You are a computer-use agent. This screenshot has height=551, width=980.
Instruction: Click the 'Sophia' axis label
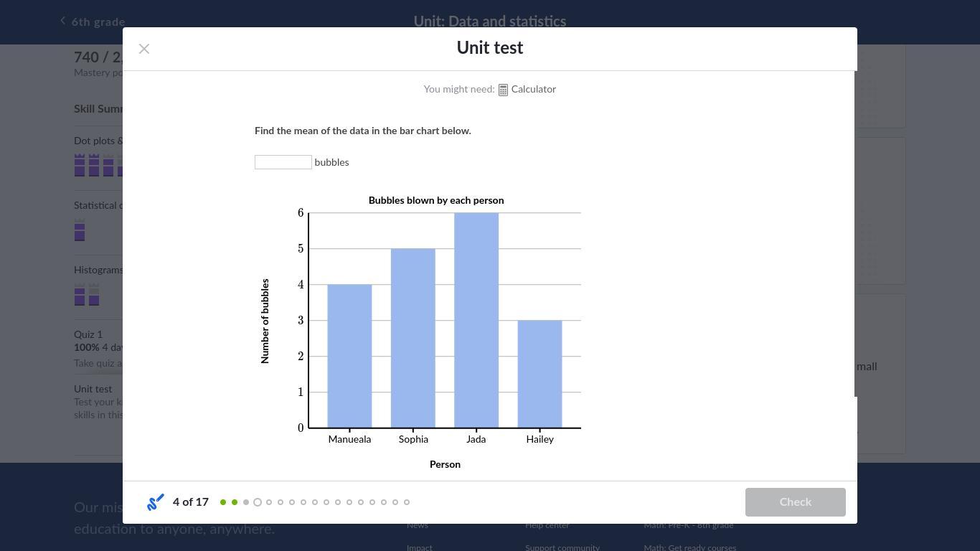[413, 440]
